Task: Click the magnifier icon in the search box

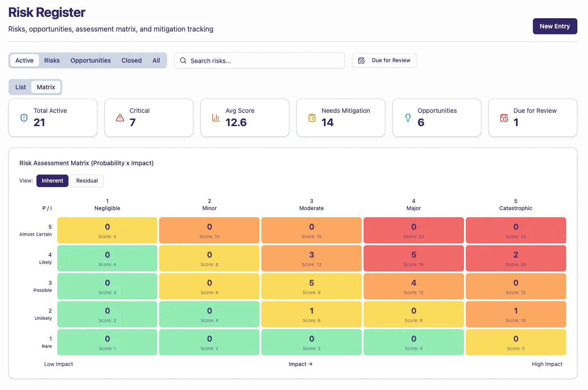Action: [x=183, y=60]
